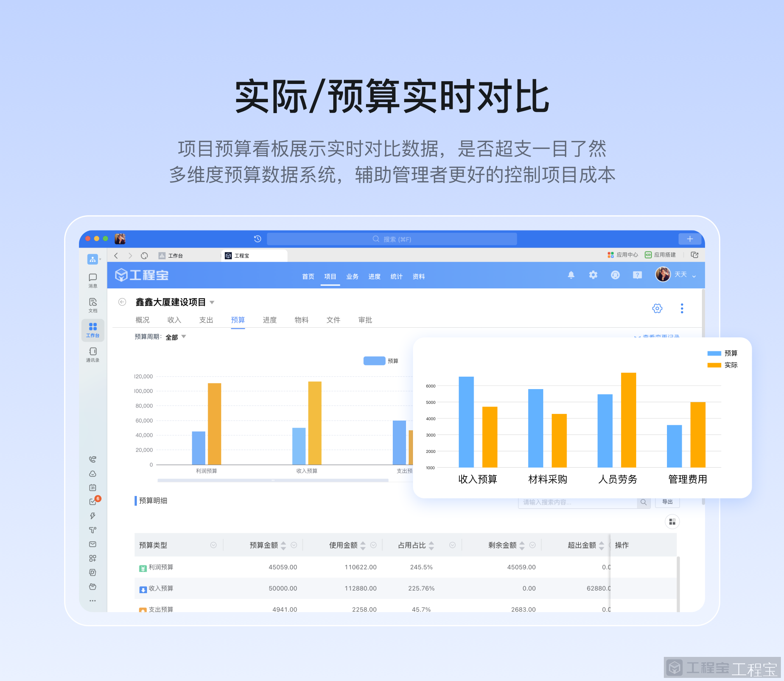The image size is (784, 681).
Task: Open the 鑫鑫大厦建设项目 project name dropdown
Action: (x=212, y=302)
